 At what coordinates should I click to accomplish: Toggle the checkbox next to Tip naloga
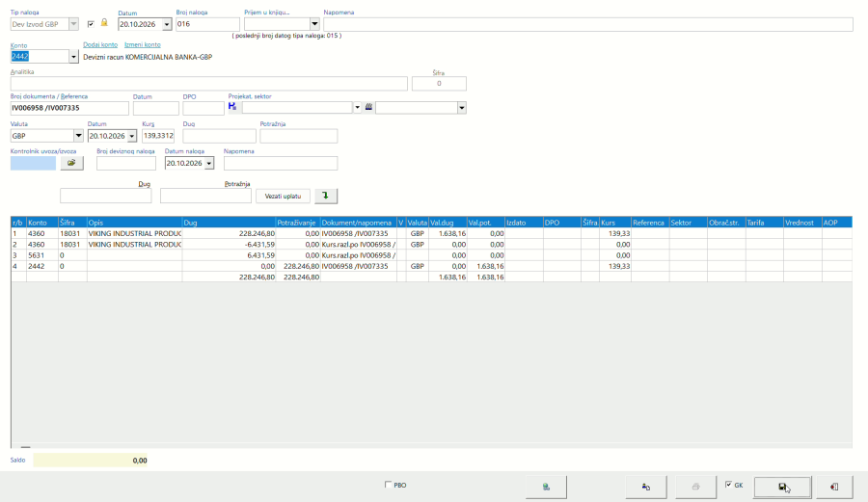click(x=91, y=24)
